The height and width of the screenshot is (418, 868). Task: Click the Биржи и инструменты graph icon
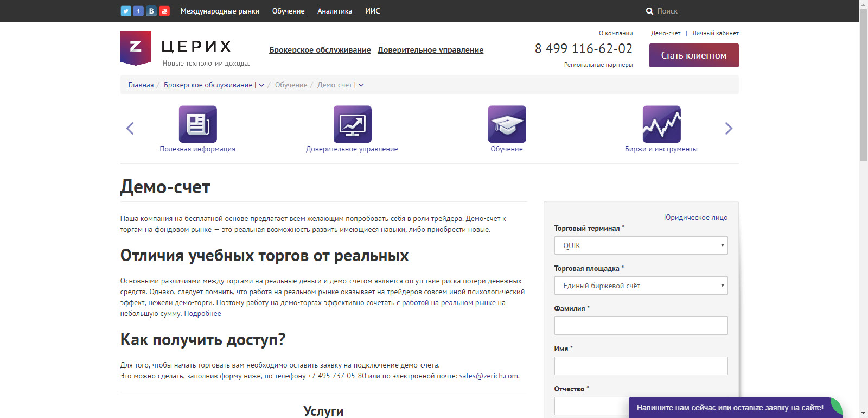tap(662, 124)
